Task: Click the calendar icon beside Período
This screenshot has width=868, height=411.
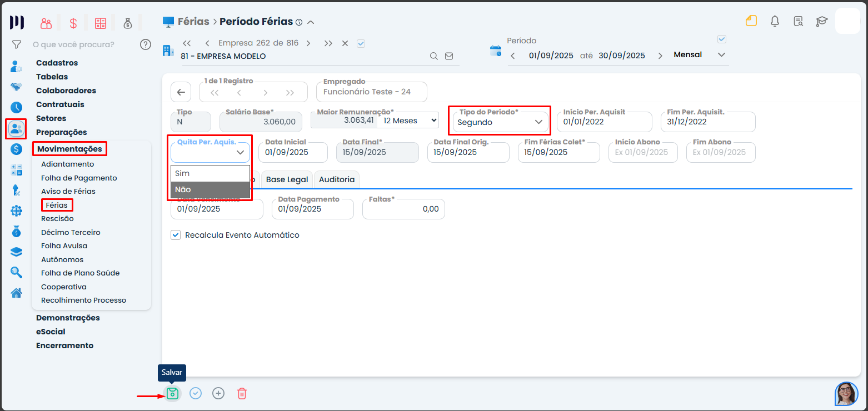Action: (495, 51)
